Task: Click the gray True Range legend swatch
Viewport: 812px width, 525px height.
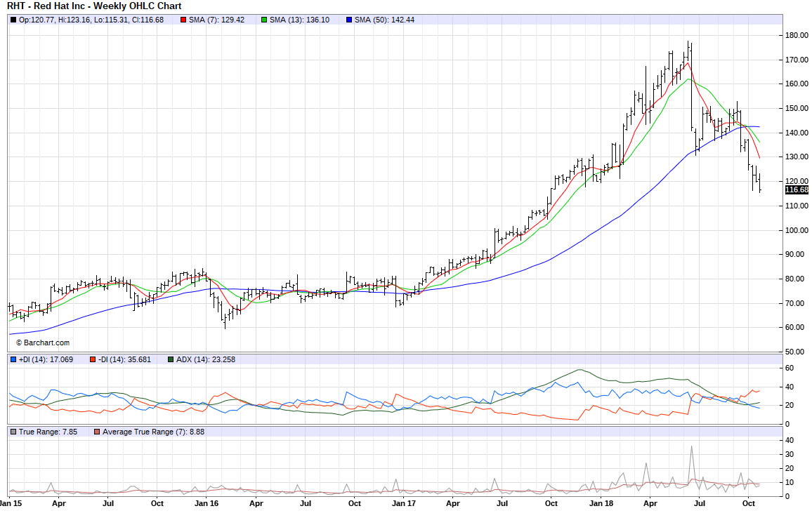Action: click(x=13, y=432)
